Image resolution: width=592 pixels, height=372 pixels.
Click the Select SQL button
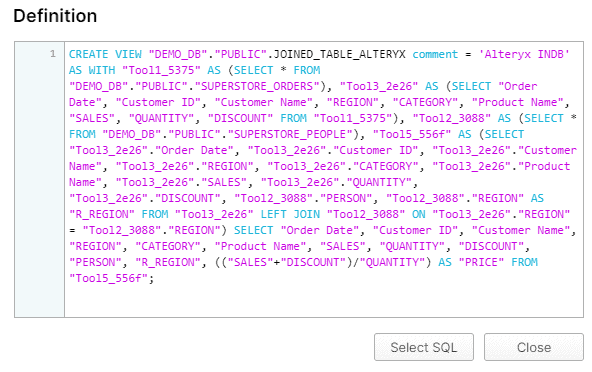[424, 347]
